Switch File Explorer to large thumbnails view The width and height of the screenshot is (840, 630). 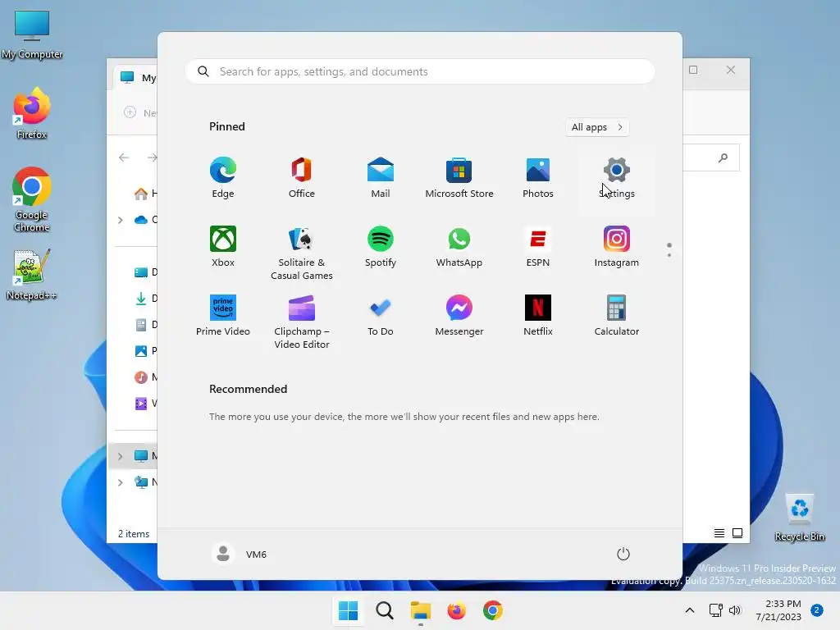pos(737,533)
